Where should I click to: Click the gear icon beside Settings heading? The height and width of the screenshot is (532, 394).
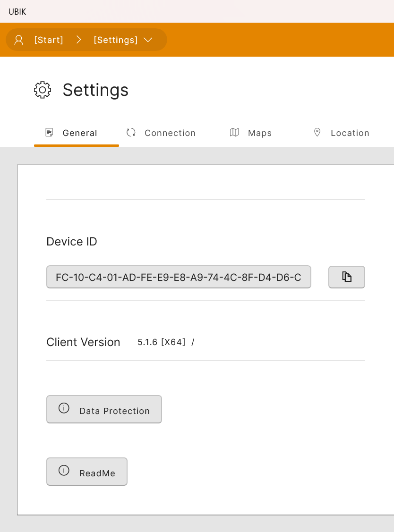pos(43,90)
